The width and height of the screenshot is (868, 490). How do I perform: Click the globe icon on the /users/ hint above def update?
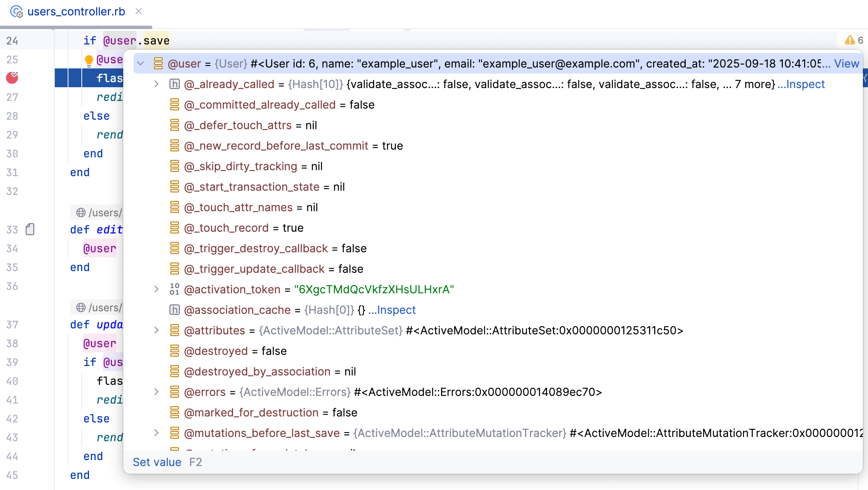[81, 307]
